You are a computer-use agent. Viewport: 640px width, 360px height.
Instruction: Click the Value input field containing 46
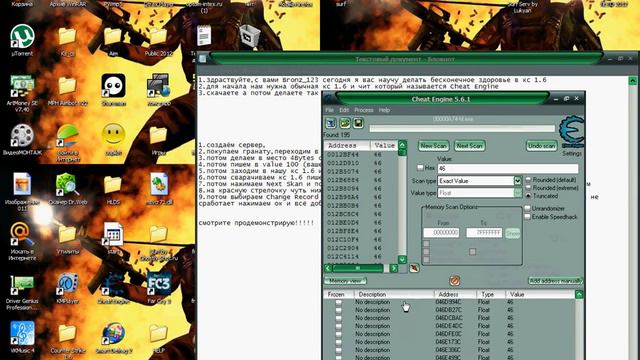point(508,168)
